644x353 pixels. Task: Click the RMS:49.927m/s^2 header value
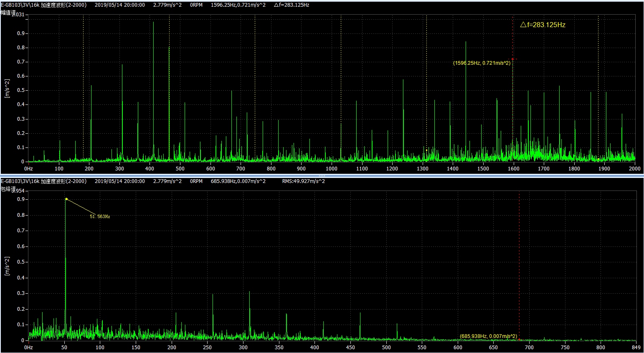[x=303, y=181]
